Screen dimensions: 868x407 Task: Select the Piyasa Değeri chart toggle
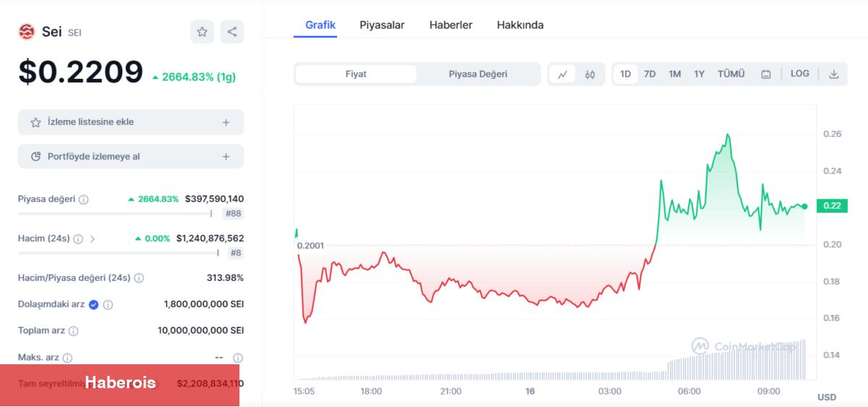[478, 74]
